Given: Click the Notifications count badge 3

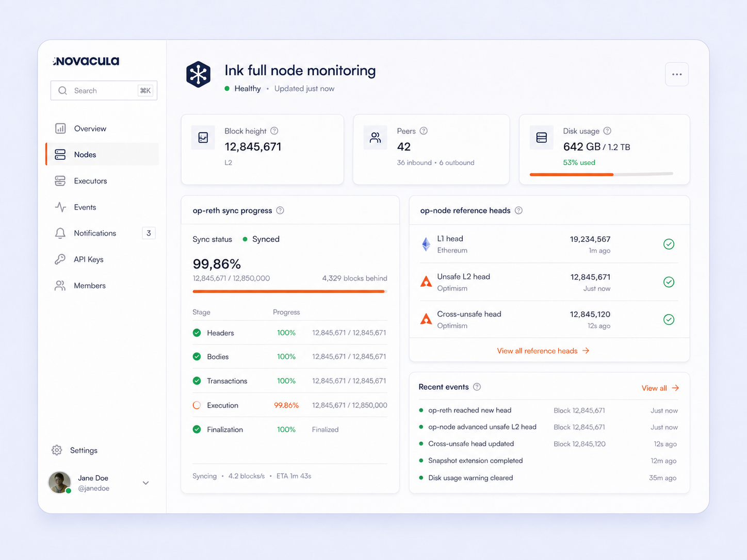Looking at the screenshot, I should coord(149,233).
